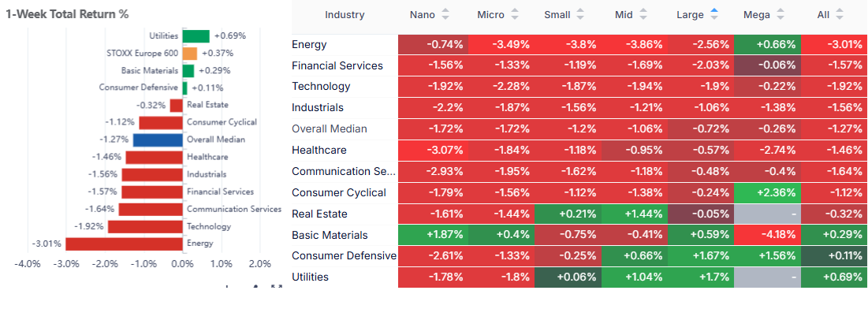Click the truncated Communication Services row label

pos(343,171)
